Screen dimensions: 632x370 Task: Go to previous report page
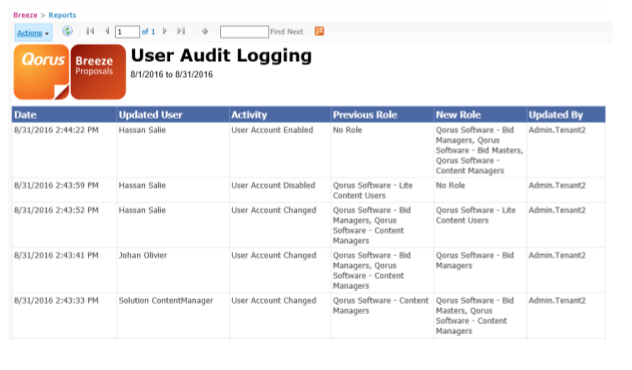tap(107, 31)
